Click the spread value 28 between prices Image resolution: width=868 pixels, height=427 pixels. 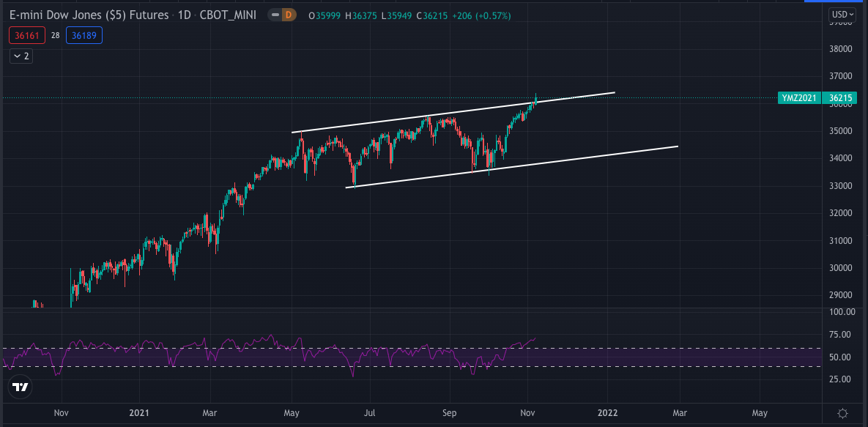tap(56, 35)
